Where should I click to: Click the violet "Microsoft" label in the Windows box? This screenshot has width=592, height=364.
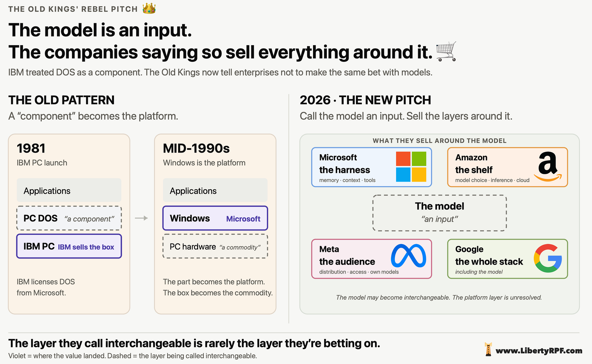243,219
